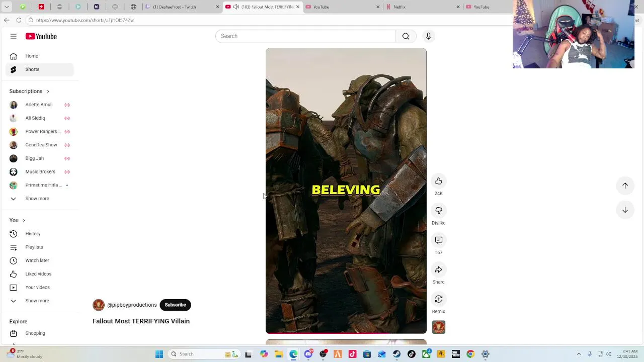The image size is (644, 362).
Task: Open Shopping under Explore
Action: click(40, 333)
